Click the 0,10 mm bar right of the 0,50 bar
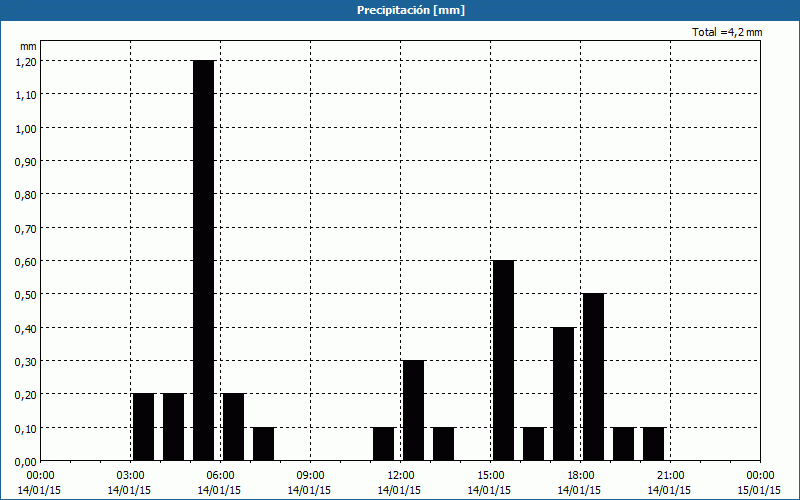800x500 pixels. 623,444
